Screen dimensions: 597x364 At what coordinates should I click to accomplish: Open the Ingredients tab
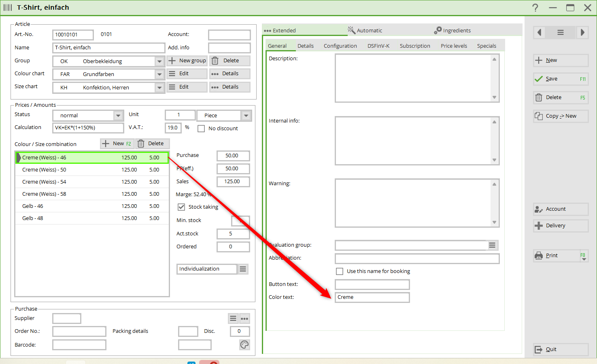coord(453,30)
